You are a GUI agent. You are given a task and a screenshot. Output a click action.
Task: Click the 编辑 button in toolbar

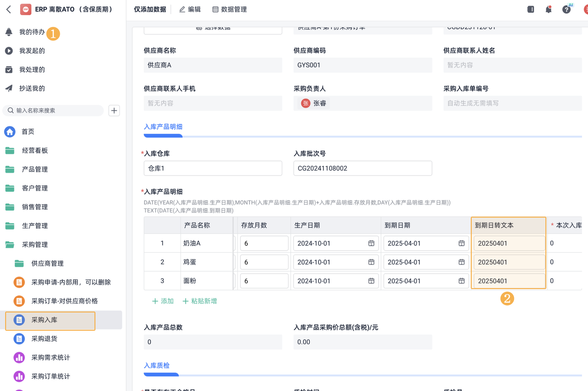pyautogui.click(x=190, y=9)
